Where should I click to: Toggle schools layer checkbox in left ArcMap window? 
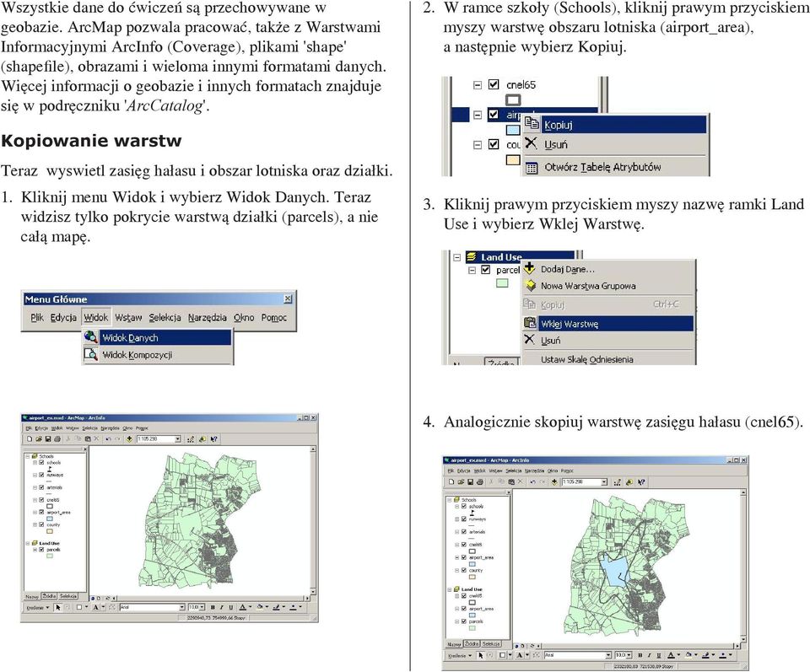click(x=42, y=462)
